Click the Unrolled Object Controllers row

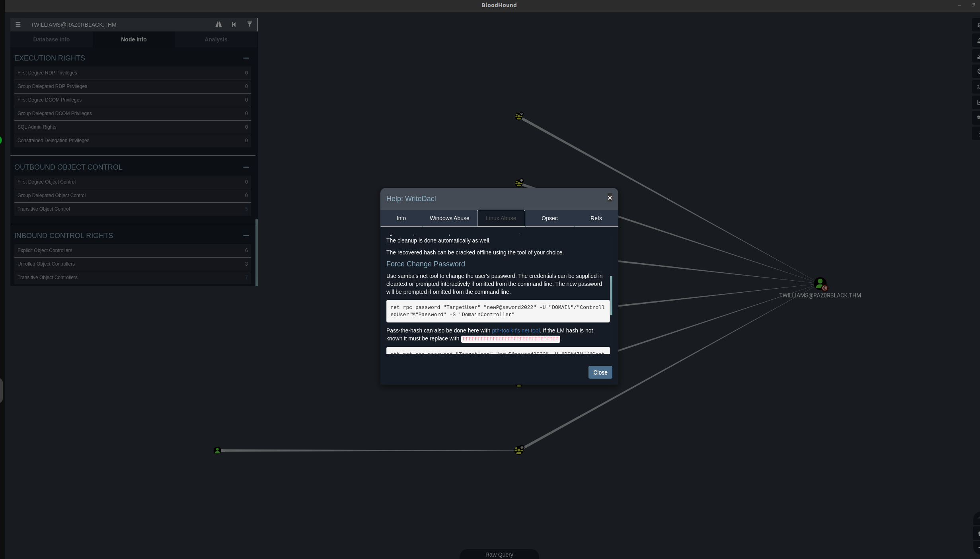click(132, 264)
